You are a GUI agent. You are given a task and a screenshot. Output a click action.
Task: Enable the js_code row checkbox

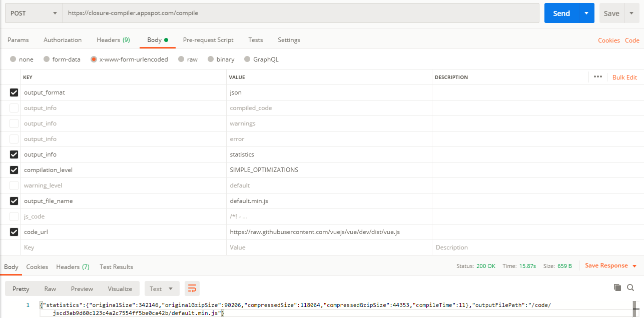tap(14, 216)
